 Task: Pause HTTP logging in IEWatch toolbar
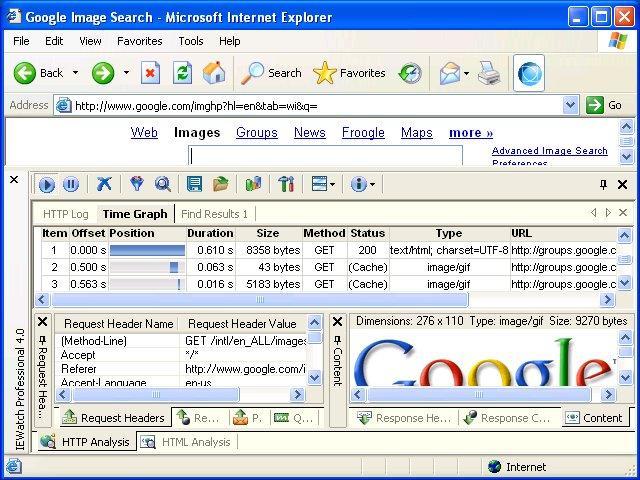(71, 184)
